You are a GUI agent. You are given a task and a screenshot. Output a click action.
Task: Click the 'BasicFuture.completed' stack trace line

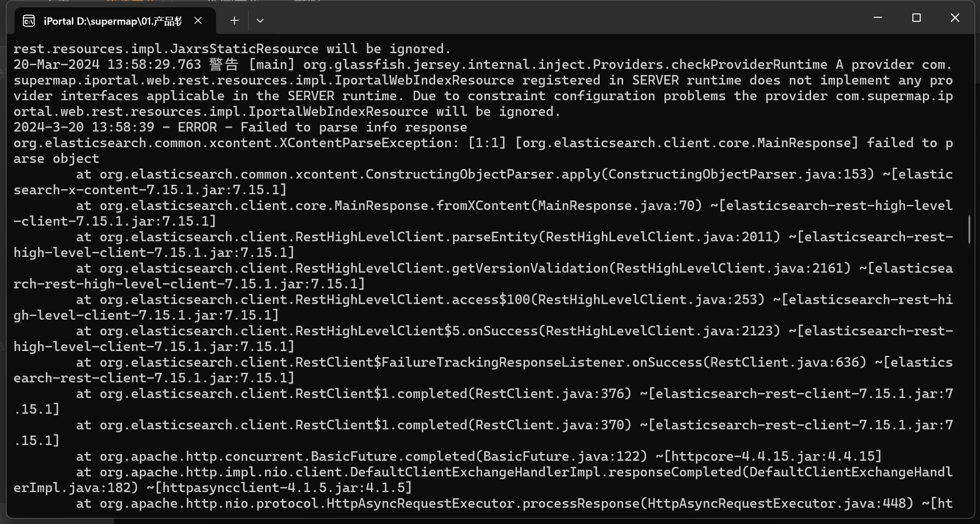(x=479, y=456)
